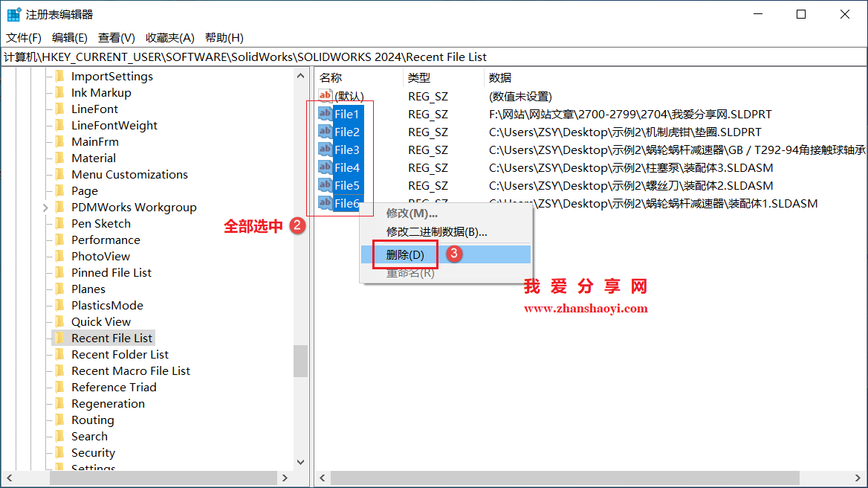Click the values pane horizontal scrollbar thumb
The width and height of the screenshot is (868, 488).
(565, 478)
